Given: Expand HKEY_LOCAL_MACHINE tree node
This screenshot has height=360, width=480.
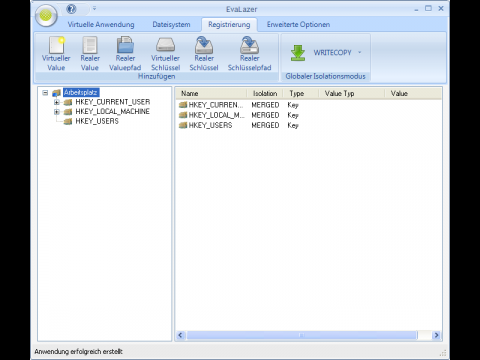Looking at the screenshot, I should coord(57,112).
